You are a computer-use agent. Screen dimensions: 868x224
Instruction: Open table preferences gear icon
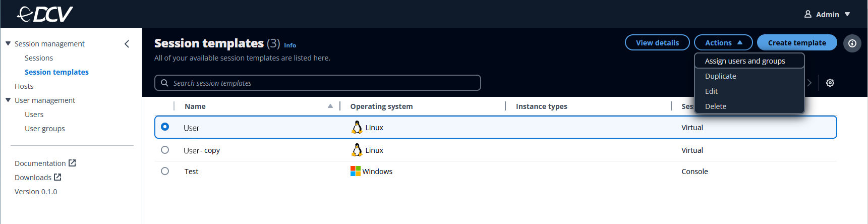(830, 83)
